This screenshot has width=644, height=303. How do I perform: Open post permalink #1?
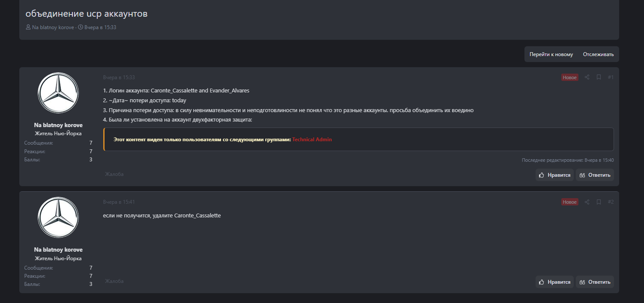(611, 77)
